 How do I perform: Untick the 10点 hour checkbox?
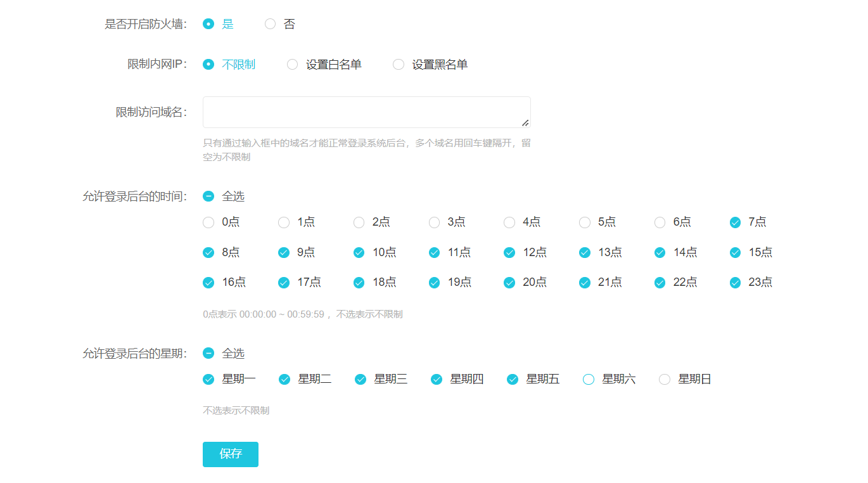(359, 252)
